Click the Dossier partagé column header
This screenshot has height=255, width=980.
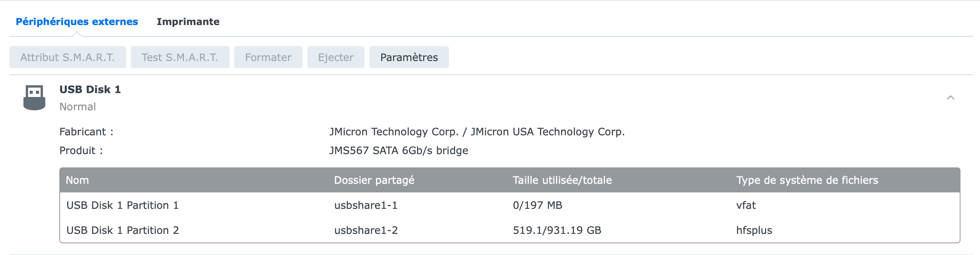coord(374,180)
